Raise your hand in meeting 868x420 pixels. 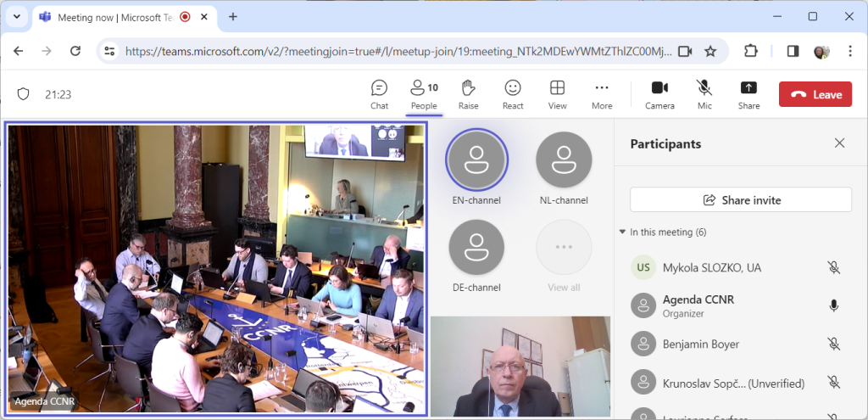point(468,94)
